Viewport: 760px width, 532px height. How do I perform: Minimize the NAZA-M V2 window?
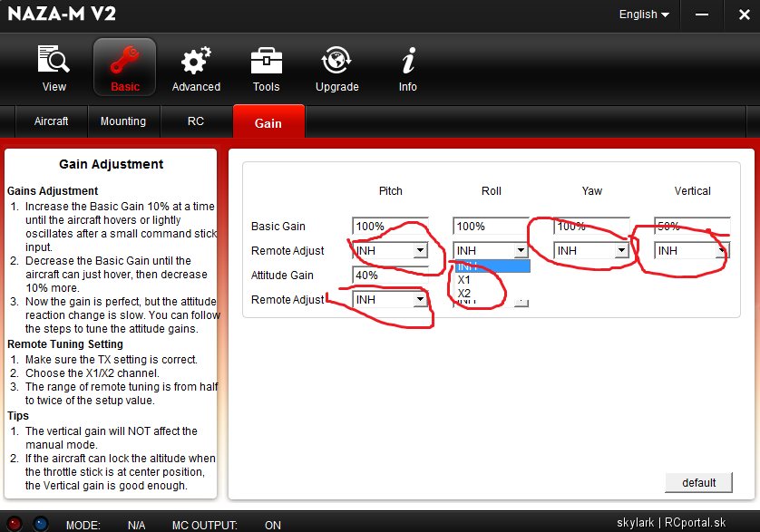(x=702, y=15)
